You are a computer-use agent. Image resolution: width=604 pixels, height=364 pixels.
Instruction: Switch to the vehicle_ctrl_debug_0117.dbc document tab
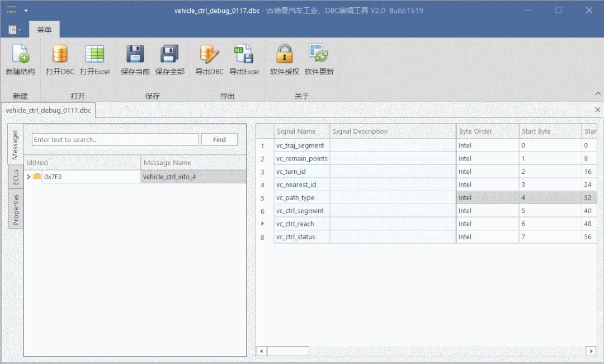click(49, 111)
